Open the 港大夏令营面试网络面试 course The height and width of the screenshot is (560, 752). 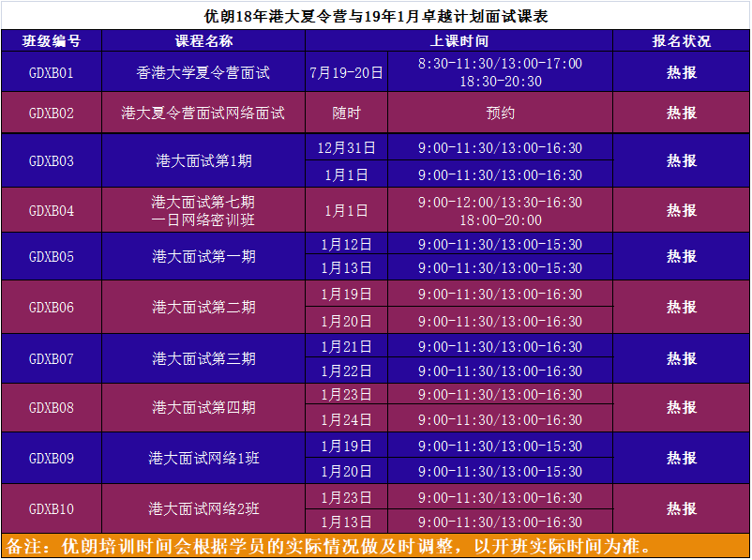coord(203,113)
